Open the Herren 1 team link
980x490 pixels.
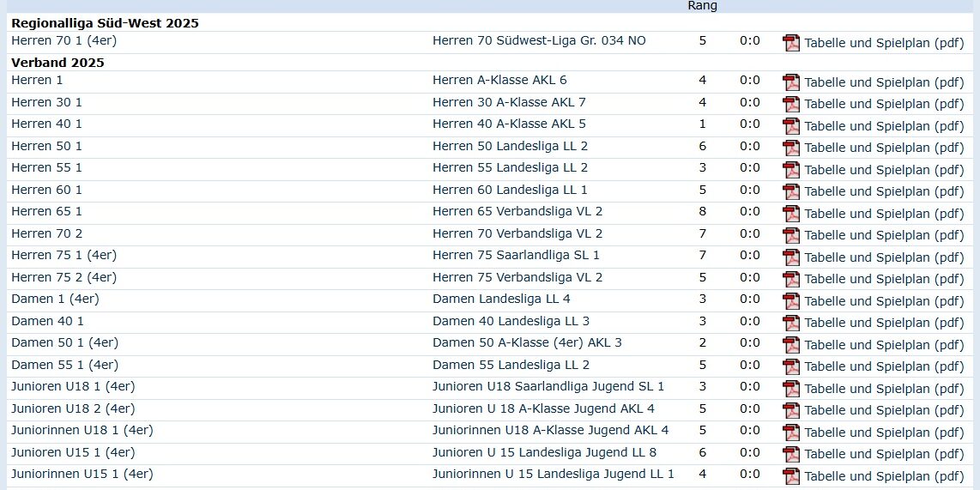click(x=37, y=81)
